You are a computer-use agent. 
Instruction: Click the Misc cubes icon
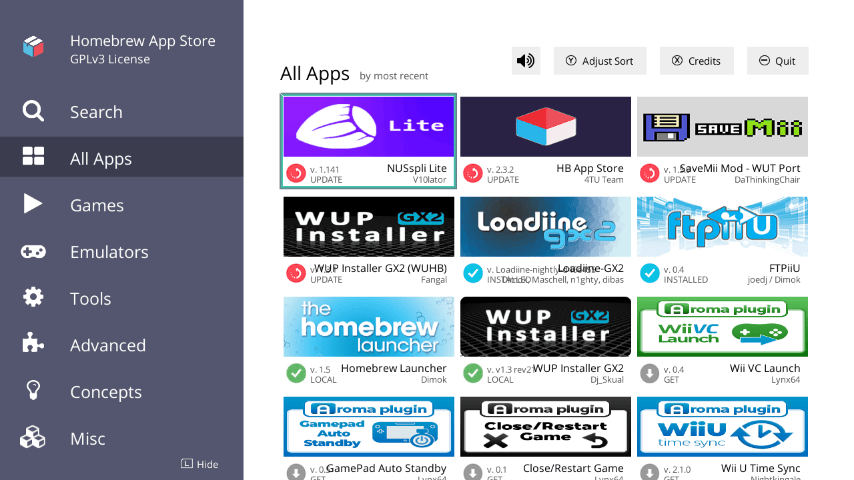point(33,438)
